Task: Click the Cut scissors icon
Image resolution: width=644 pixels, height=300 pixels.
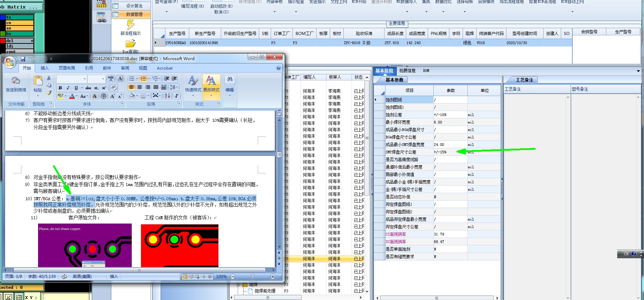Action: pyautogui.click(x=49, y=78)
